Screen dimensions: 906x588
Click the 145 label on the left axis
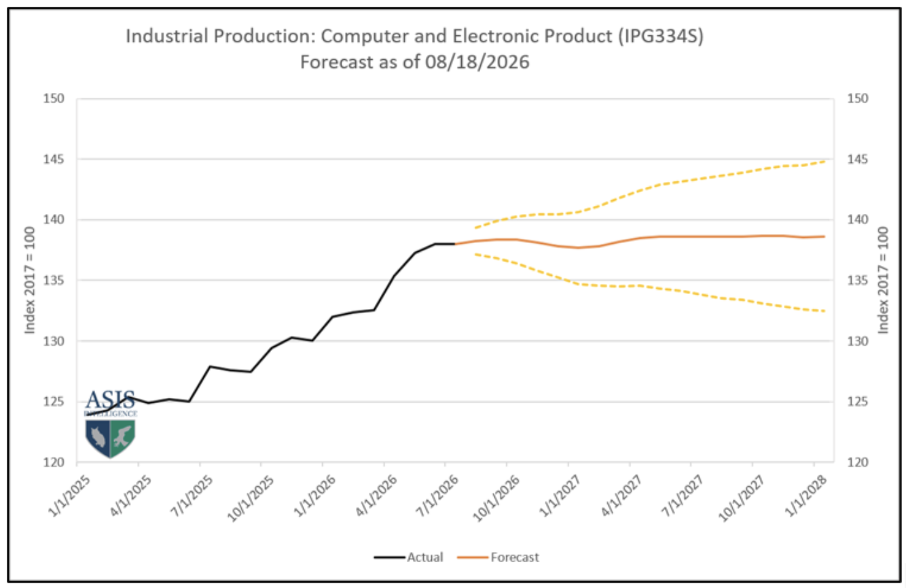click(x=55, y=160)
